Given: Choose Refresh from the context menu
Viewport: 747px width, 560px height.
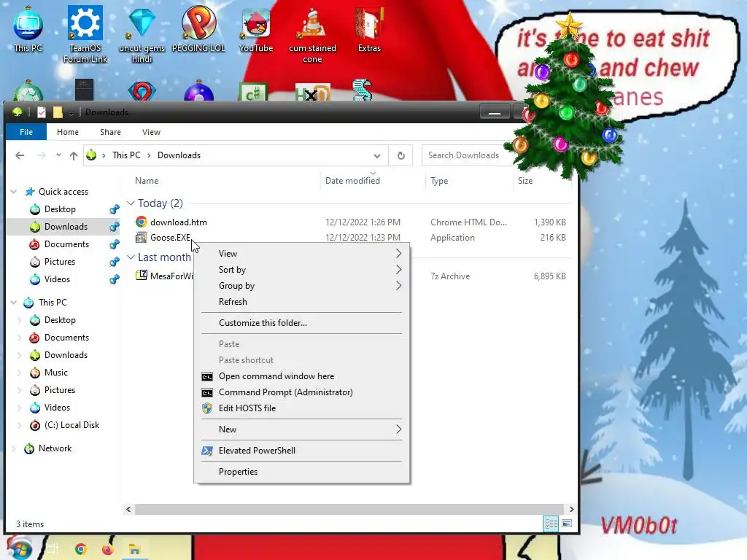Looking at the screenshot, I should click(x=301, y=302).
